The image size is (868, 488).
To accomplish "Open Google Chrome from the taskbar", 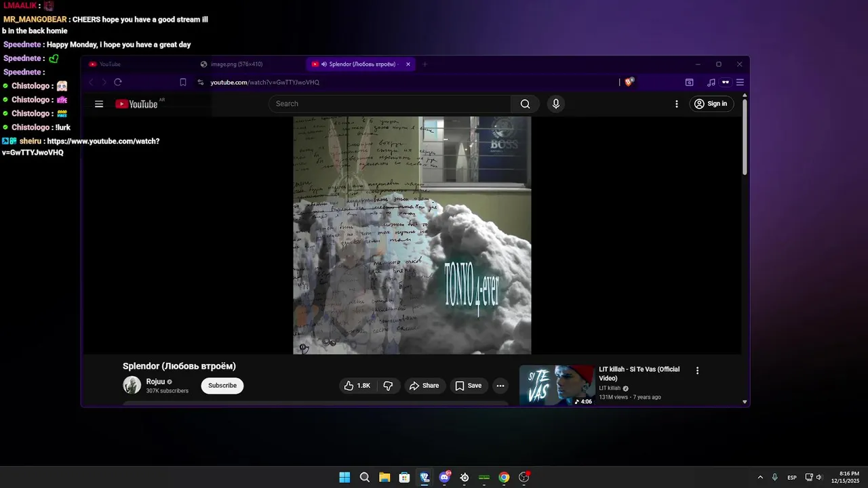I will pos(504,477).
